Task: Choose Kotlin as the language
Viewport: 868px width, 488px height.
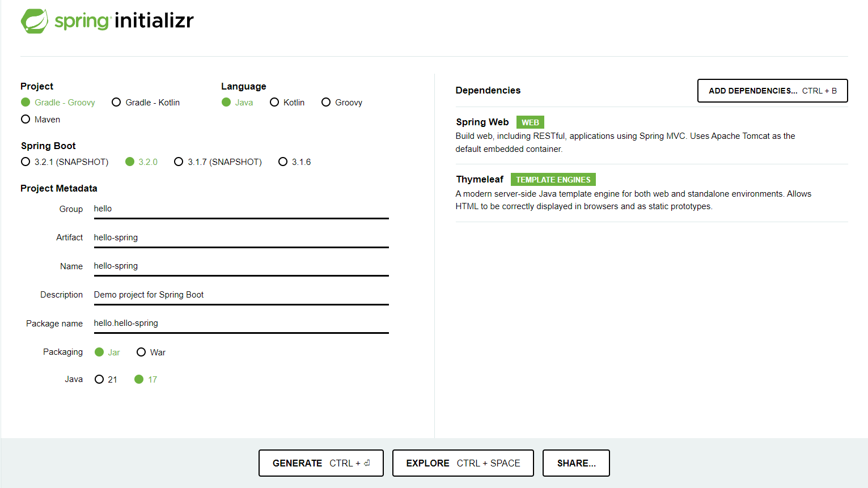Action: tap(287, 103)
